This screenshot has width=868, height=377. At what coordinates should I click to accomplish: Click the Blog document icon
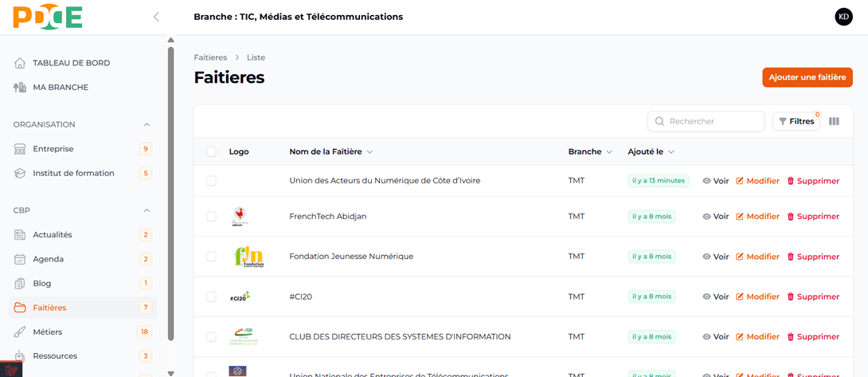[20, 283]
